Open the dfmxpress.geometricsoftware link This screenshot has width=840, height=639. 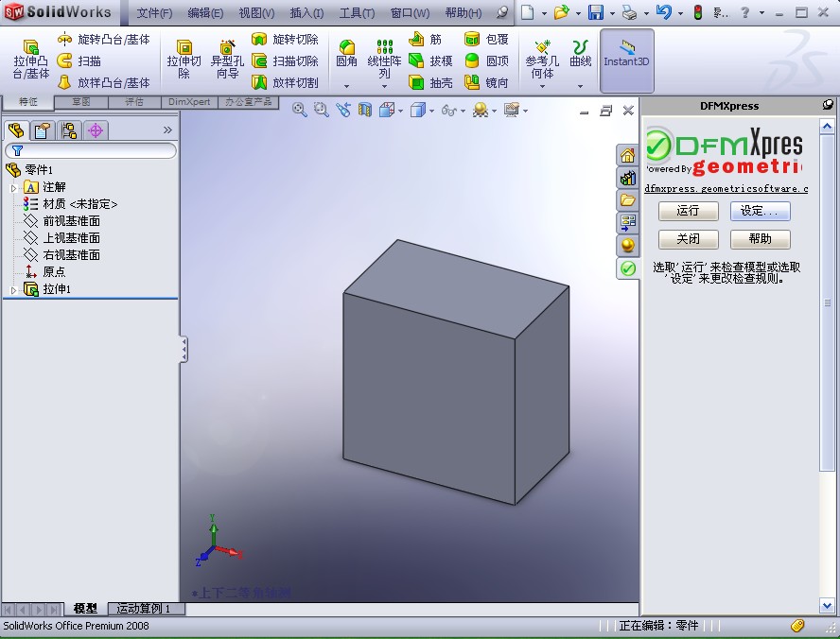pos(726,188)
